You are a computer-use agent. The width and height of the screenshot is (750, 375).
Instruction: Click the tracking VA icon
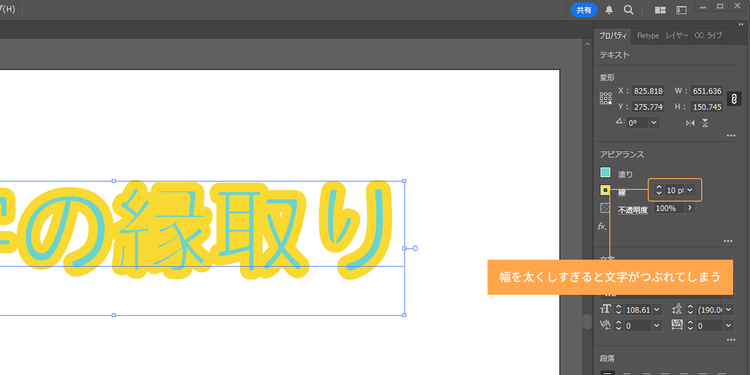(x=678, y=325)
